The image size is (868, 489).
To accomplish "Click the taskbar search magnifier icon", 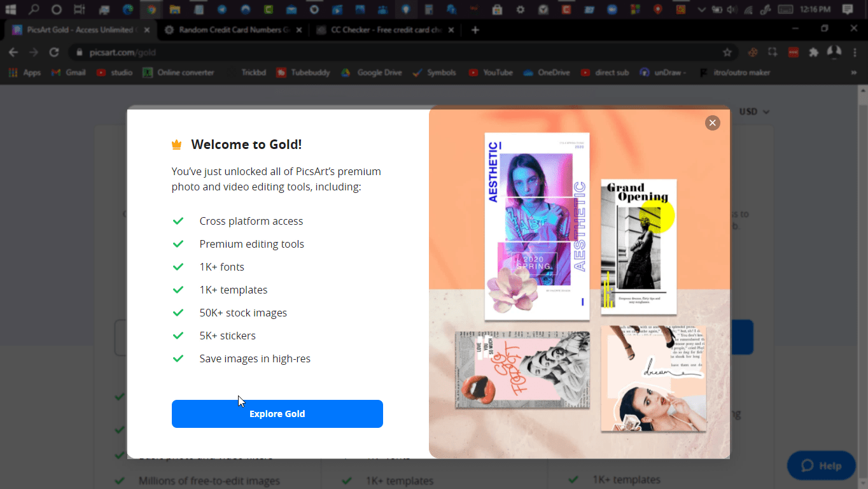I will pyautogui.click(x=33, y=10).
